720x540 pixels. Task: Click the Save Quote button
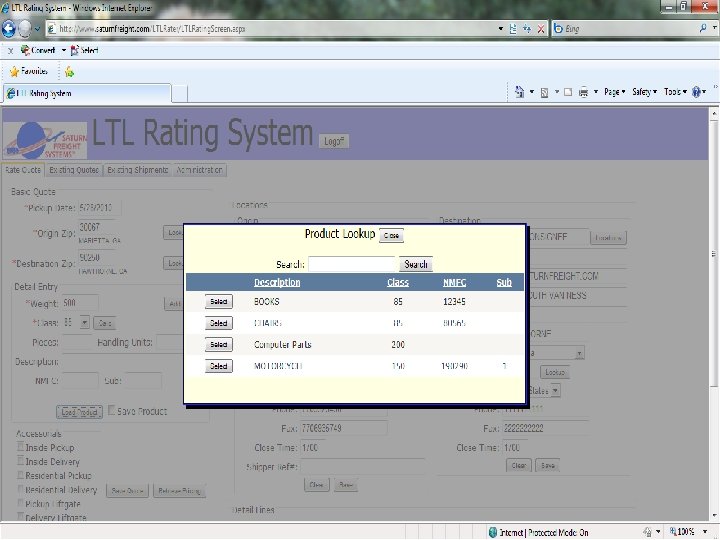[127, 491]
